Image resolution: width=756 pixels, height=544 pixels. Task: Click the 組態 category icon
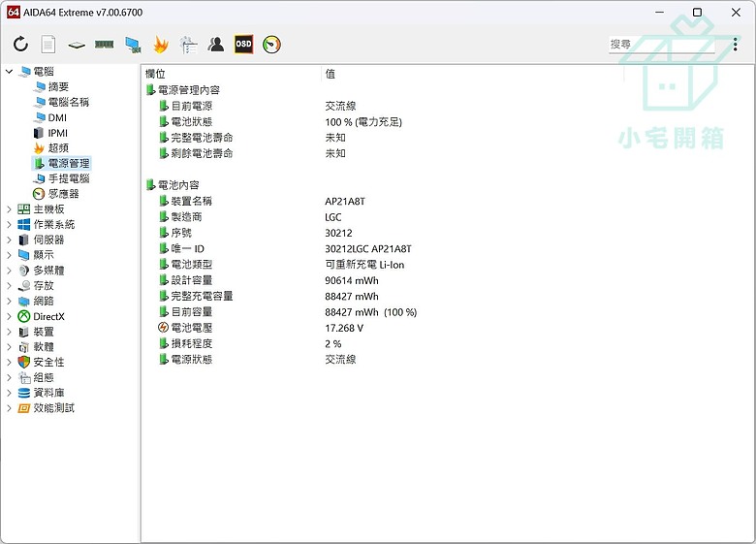[23, 377]
